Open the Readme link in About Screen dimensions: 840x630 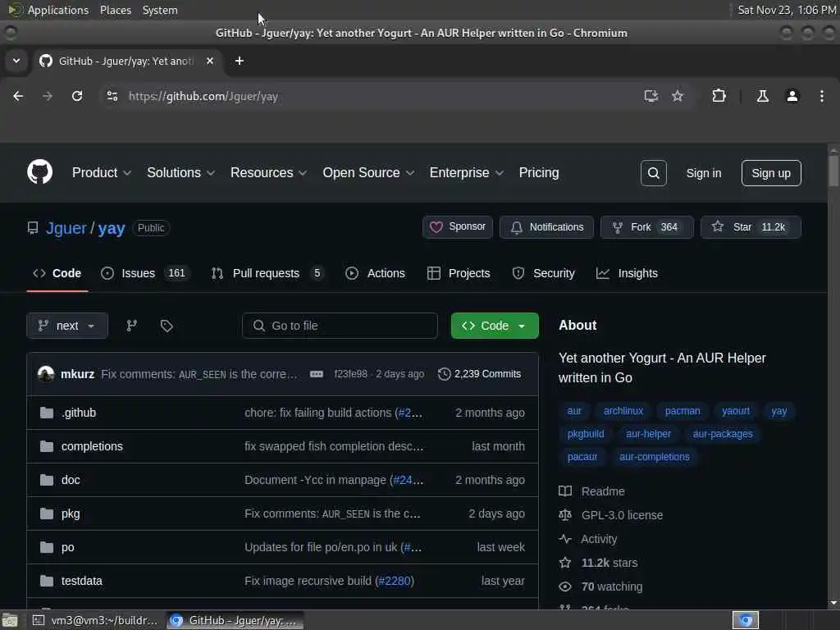603,491
